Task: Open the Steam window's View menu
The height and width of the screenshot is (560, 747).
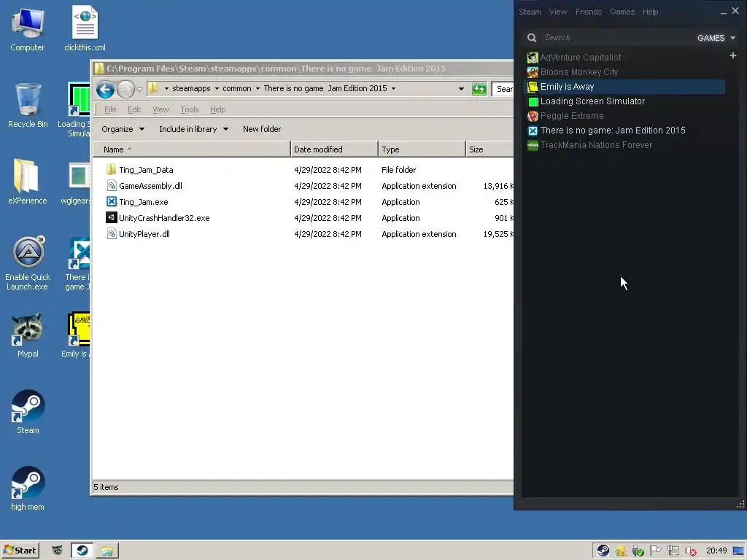Action: click(x=558, y=12)
